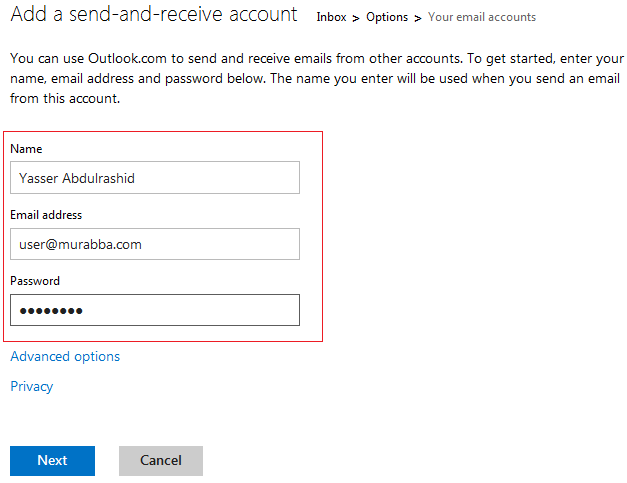Click breadcrumb arrow after Inbox

coord(356,18)
